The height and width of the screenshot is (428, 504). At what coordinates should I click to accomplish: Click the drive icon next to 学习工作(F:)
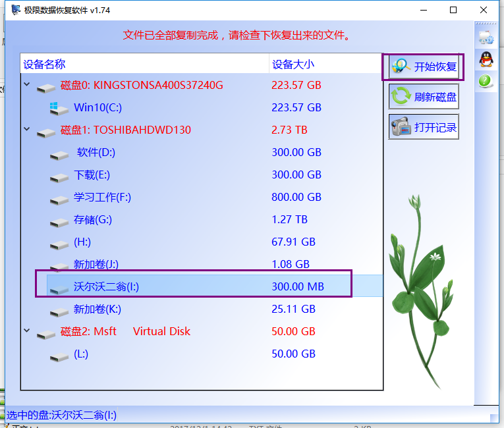(x=59, y=200)
